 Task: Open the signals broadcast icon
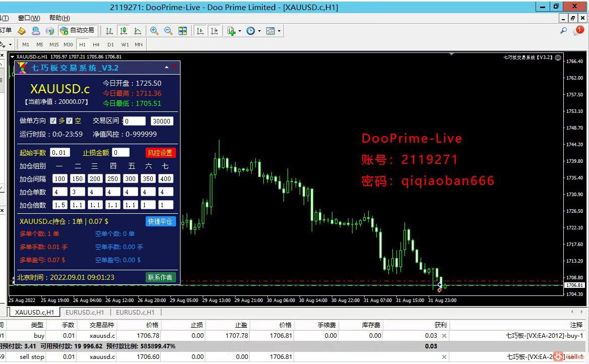[x=49, y=31]
